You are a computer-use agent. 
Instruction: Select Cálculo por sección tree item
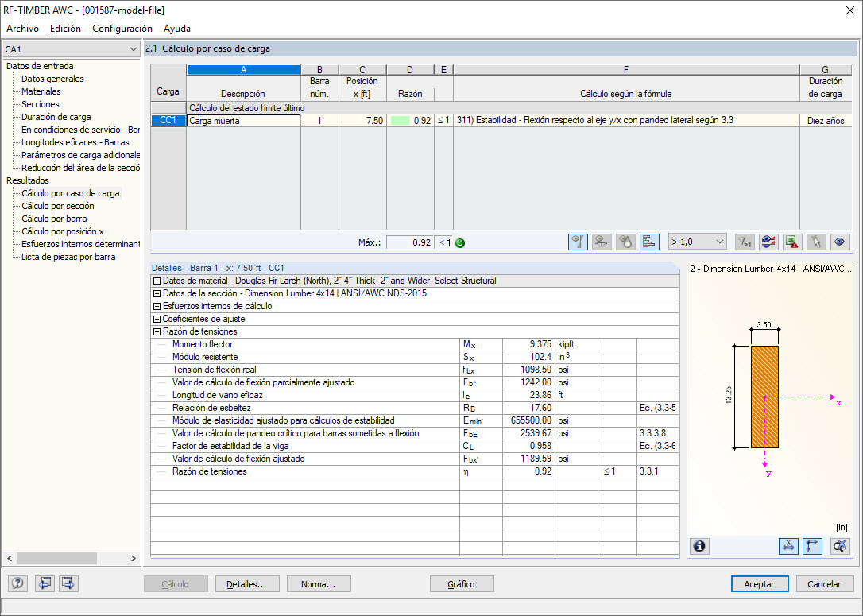[58, 206]
